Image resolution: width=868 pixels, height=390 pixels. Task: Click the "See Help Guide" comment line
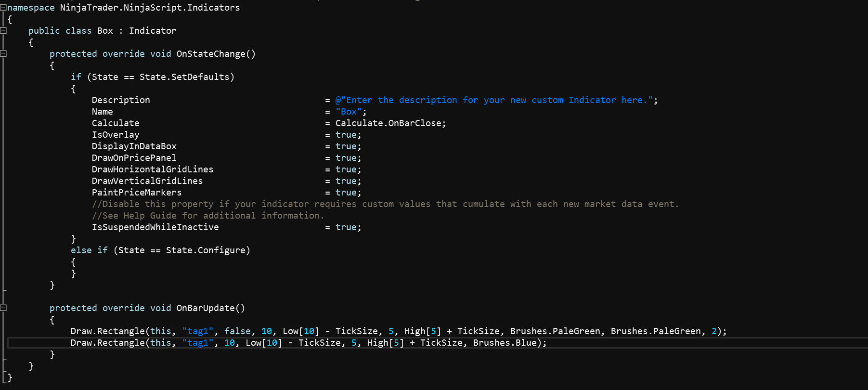208,216
